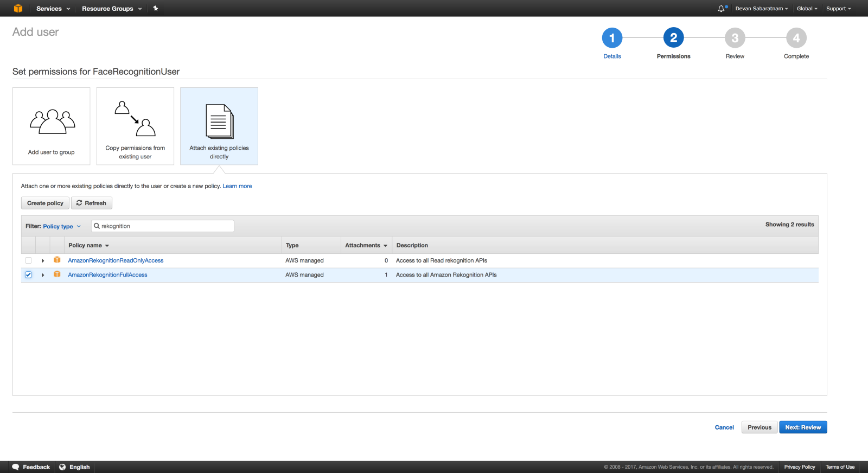Open the notifications bell icon

pyautogui.click(x=722, y=9)
